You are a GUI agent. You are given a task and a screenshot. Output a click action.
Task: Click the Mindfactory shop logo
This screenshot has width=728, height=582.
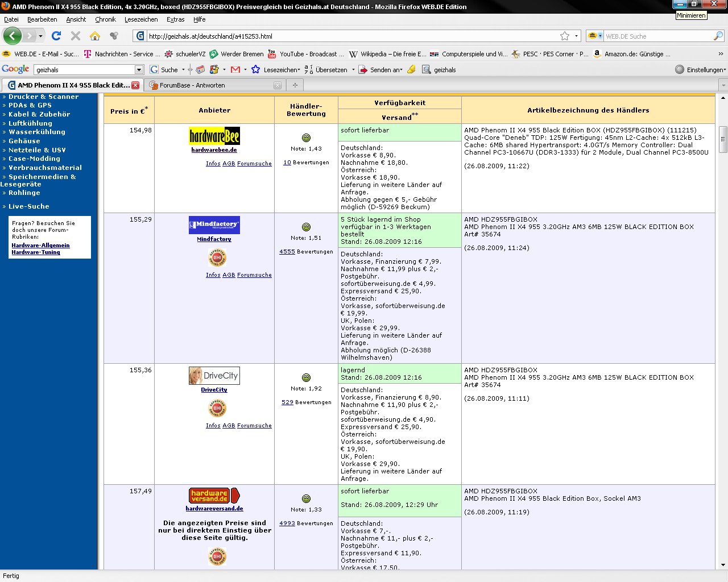point(214,225)
